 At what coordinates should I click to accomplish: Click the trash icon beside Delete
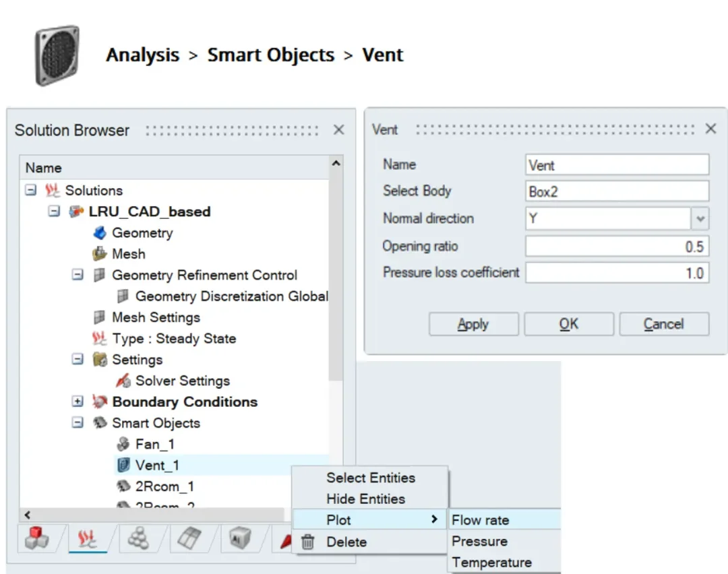[x=308, y=542]
